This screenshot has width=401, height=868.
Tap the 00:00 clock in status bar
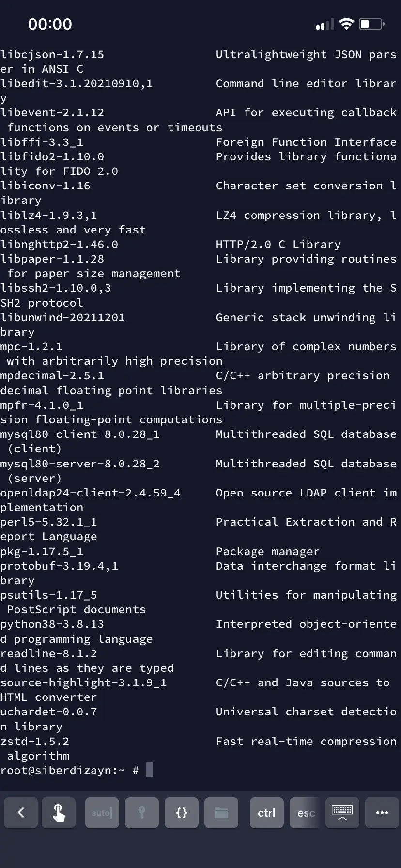[50, 24]
